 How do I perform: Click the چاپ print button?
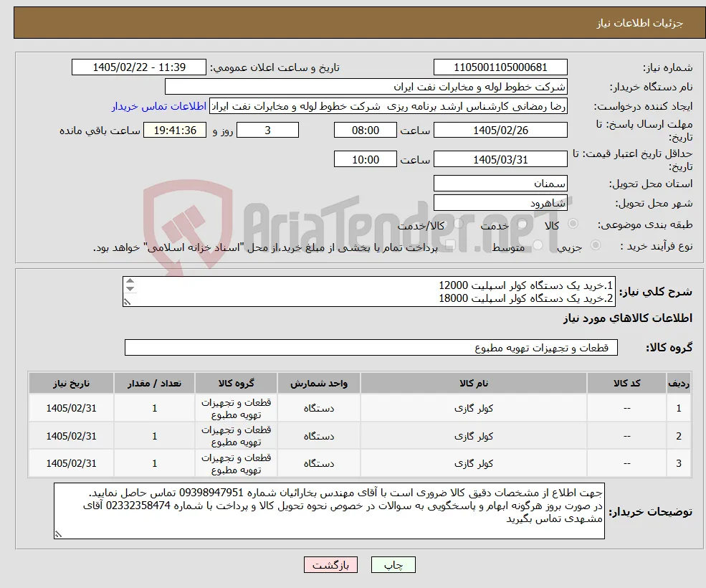(x=393, y=565)
